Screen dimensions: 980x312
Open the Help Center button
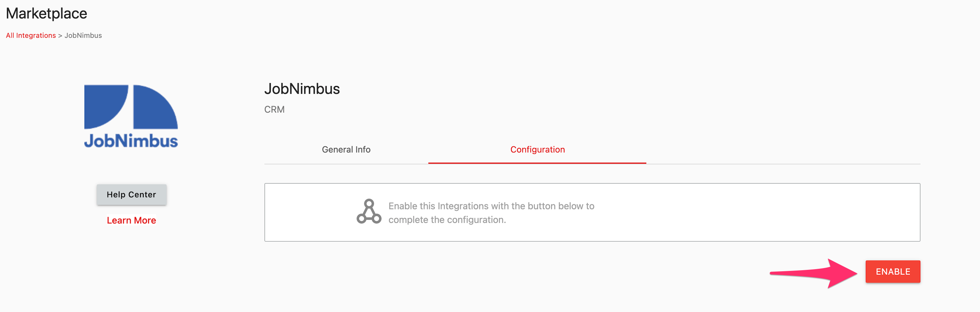131,194
